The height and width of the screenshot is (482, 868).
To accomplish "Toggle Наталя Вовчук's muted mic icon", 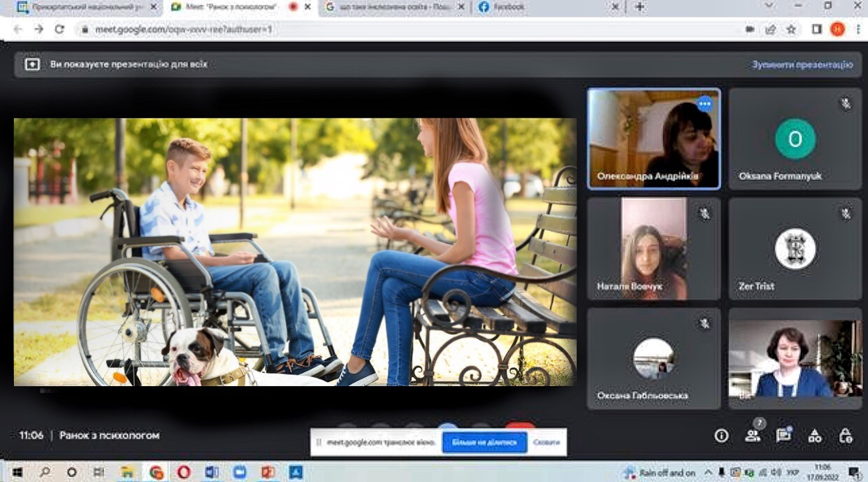I will (x=704, y=213).
